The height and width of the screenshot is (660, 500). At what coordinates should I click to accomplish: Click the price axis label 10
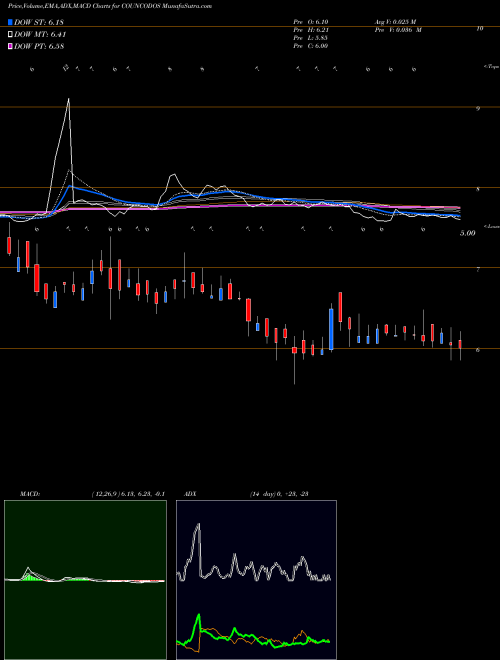[479, 29]
